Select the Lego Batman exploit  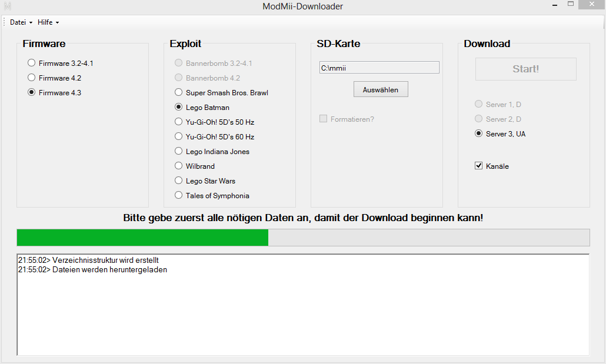pyautogui.click(x=179, y=107)
